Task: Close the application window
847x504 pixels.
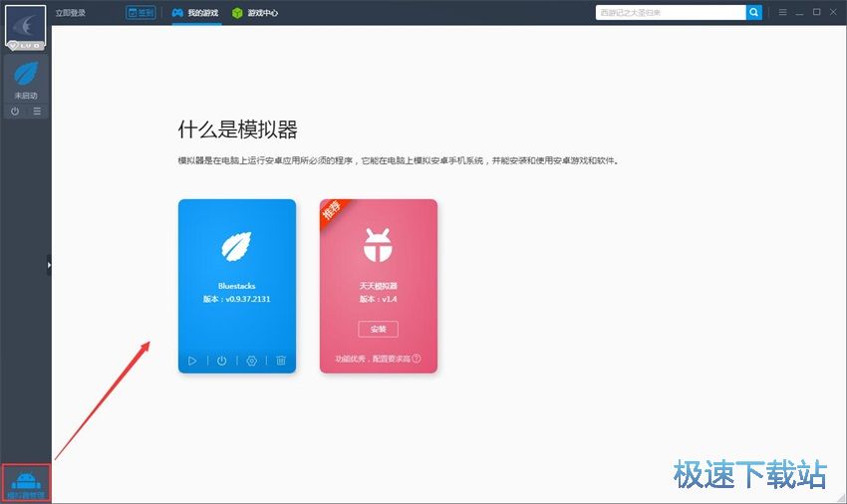Action: pos(833,12)
